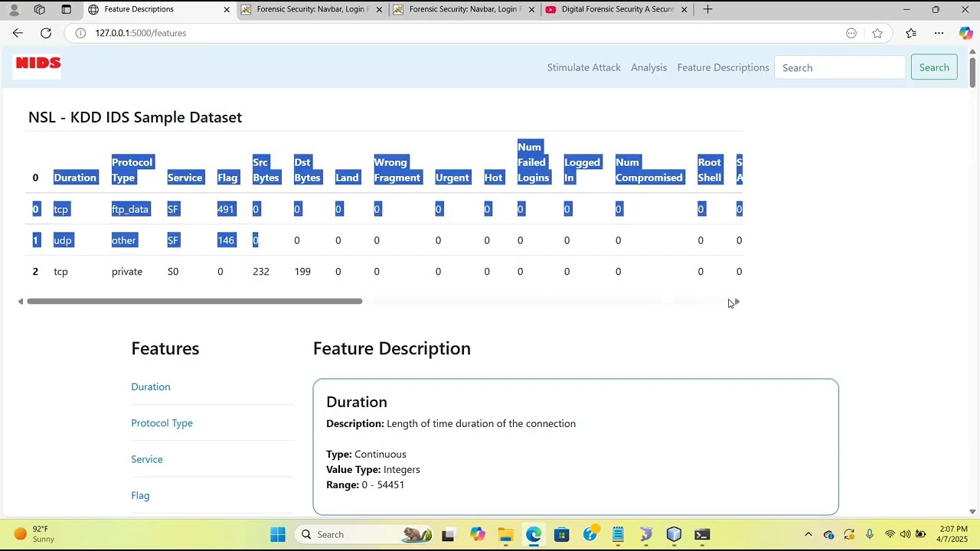Open Terminal from taskbar
The image size is (980, 551).
[x=702, y=534]
